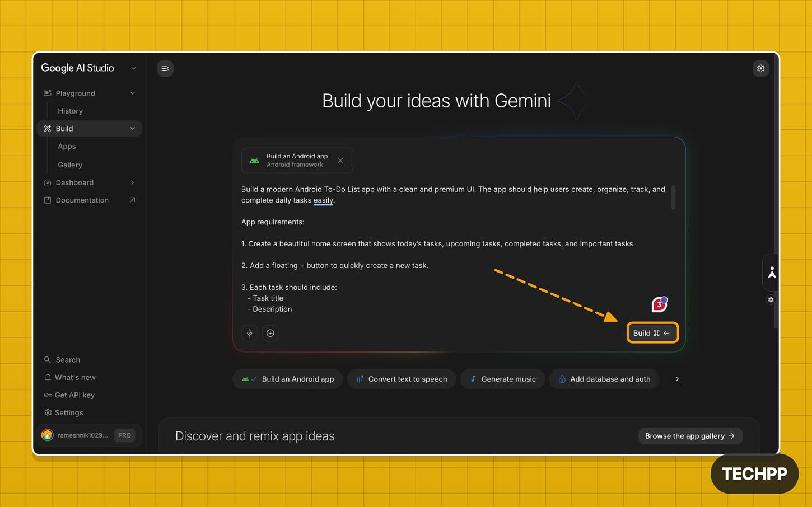The width and height of the screenshot is (812, 507).
Task: Open the Documentation item
Action: (x=82, y=200)
